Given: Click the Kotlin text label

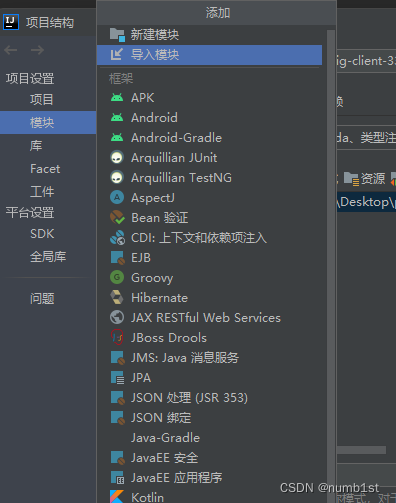Looking at the screenshot, I should tap(147, 497).
